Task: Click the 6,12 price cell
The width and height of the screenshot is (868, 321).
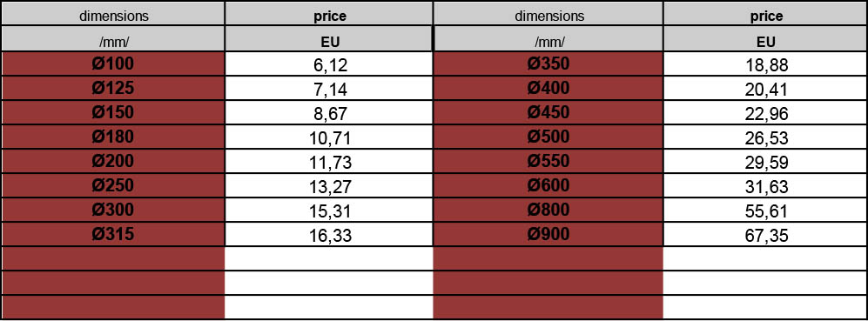Action: (329, 64)
